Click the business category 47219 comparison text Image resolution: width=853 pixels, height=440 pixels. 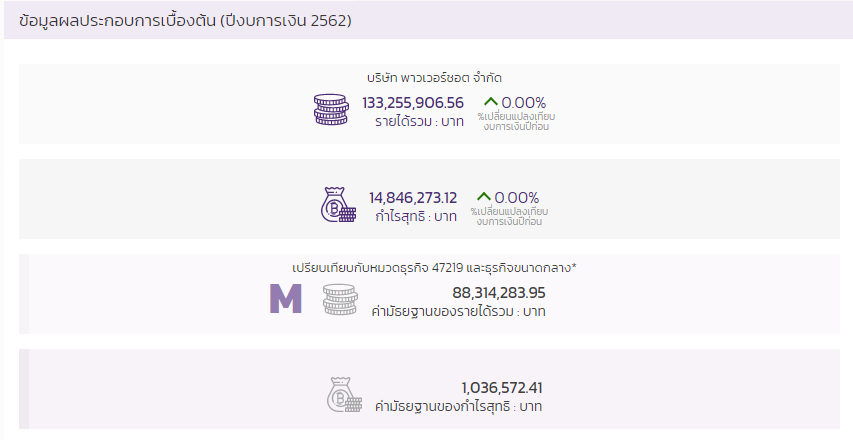tap(434, 268)
